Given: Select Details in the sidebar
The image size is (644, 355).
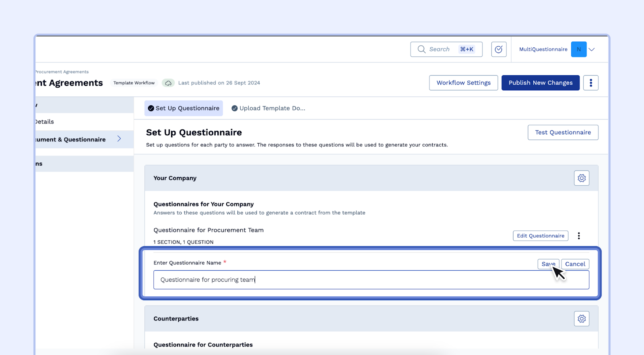Looking at the screenshot, I should pos(44,122).
